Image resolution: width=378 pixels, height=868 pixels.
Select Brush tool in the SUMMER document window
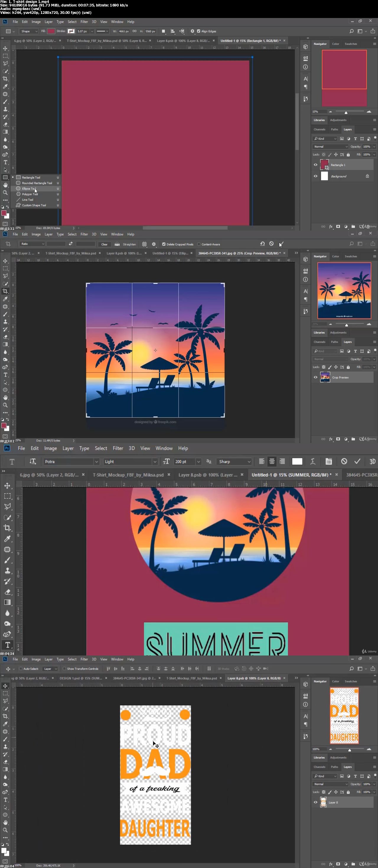pyautogui.click(x=7, y=560)
